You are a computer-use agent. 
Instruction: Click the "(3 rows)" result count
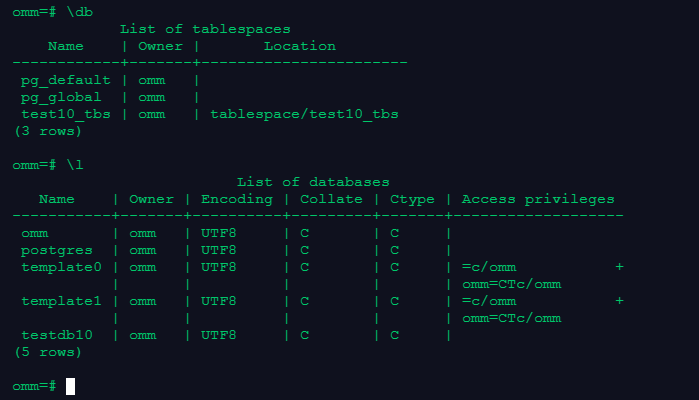click(x=48, y=131)
